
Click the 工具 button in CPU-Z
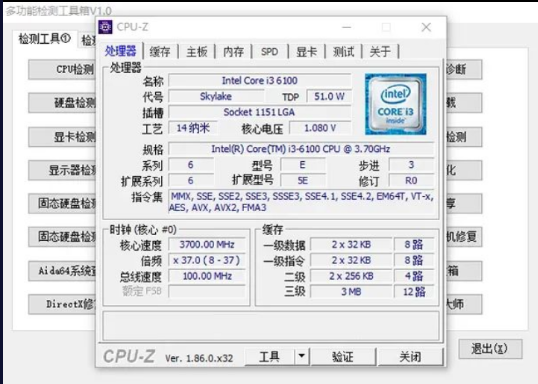tap(269, 357)
